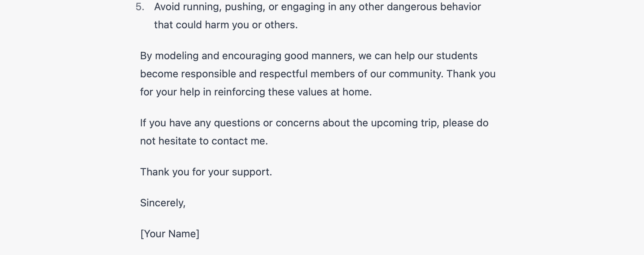Click the 'Sincerely,' closing line
The image size is (644, 255).
point(163,203)
